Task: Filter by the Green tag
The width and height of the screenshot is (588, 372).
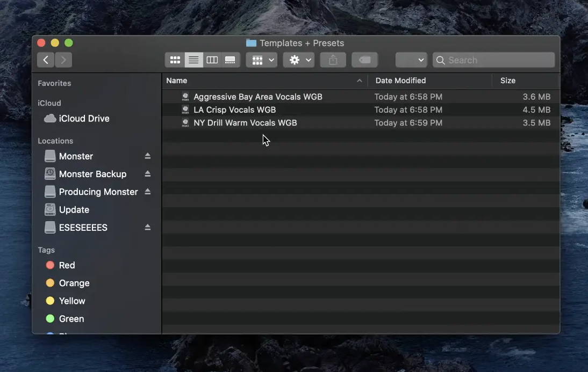Action: pyautogui.click(x=71, y=319)
